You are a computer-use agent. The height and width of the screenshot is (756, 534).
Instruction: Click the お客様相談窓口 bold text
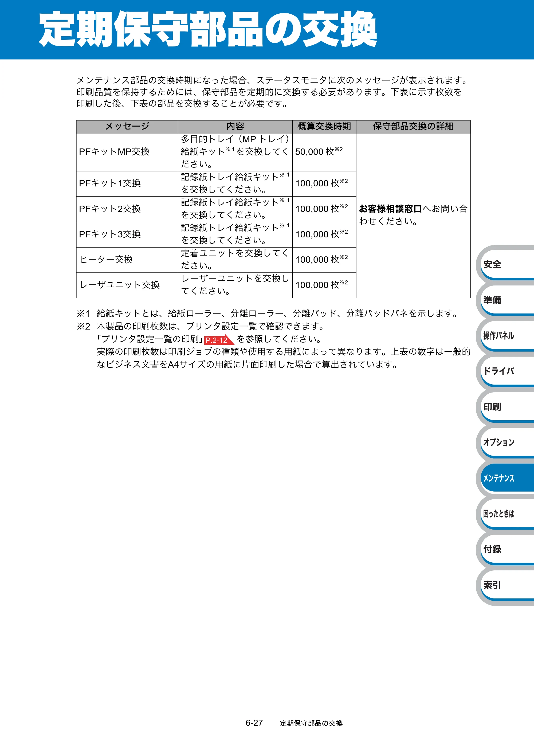click(x=390, y=209)
